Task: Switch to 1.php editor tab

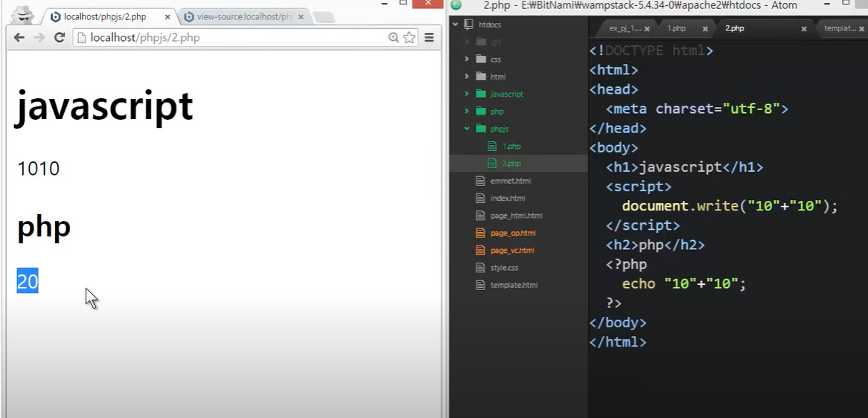Action: pyautogui.click(x=676, y=28)
